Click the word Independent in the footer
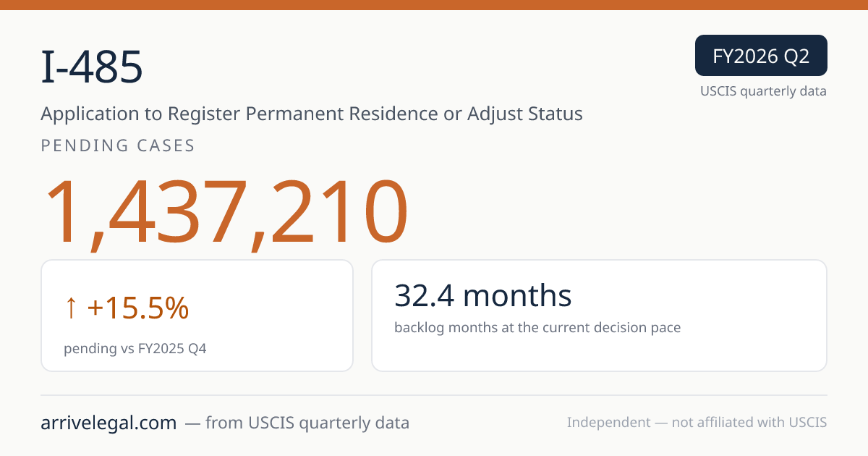The width and height of the screenshot is (868, 456). [x=609, y=423]
